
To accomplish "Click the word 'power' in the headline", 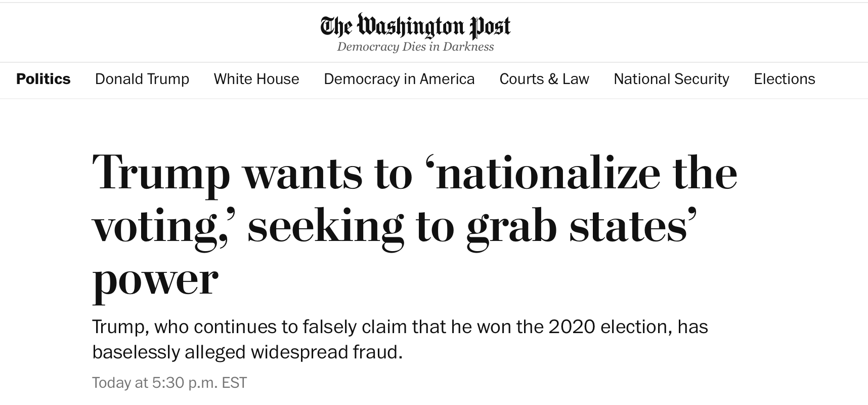I will pos(155,279).
